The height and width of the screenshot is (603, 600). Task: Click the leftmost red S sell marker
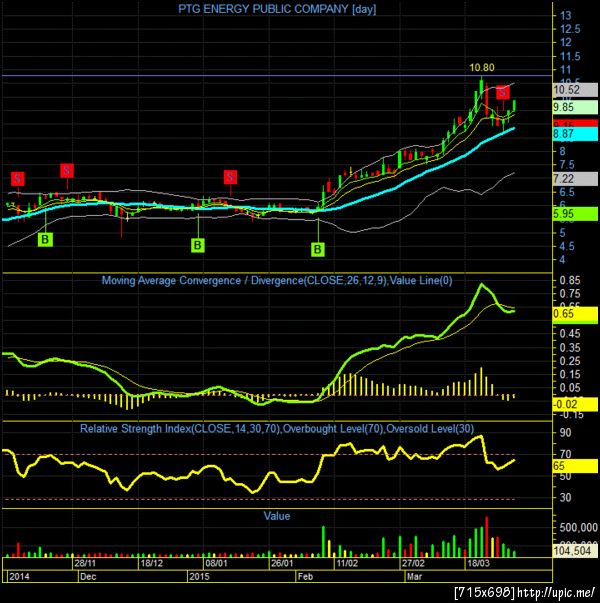tap(18, 178)
